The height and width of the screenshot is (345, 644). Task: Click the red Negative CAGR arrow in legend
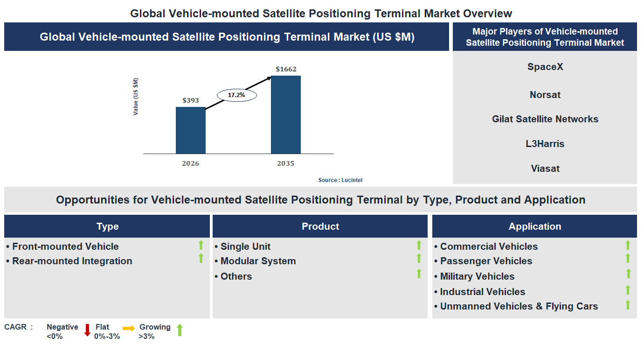pyautogui.click(x=87, y=331)
